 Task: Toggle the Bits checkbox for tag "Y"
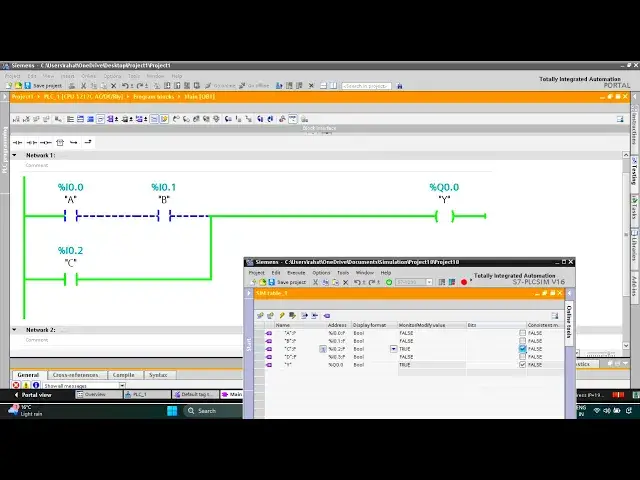point(522,364)
